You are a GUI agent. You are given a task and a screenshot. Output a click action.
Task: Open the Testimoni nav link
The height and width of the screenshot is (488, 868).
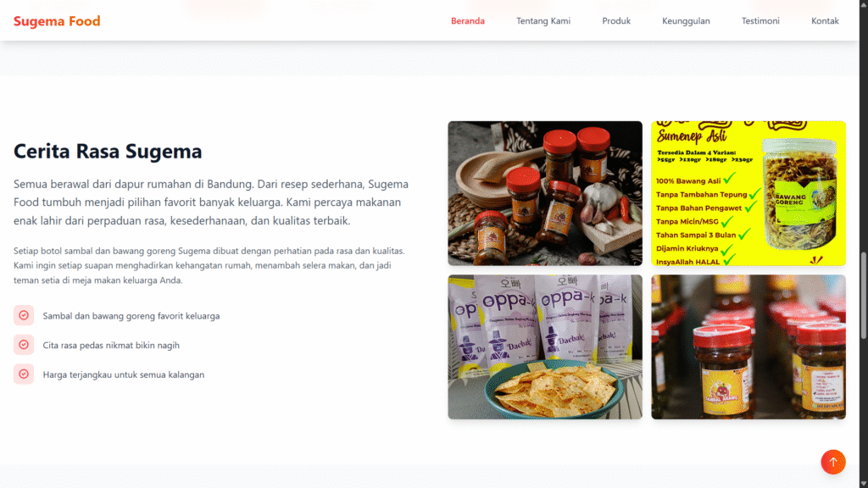click(760, 21)
